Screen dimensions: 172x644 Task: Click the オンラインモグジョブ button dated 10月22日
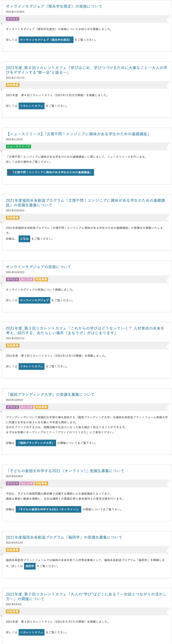point(35,301)
